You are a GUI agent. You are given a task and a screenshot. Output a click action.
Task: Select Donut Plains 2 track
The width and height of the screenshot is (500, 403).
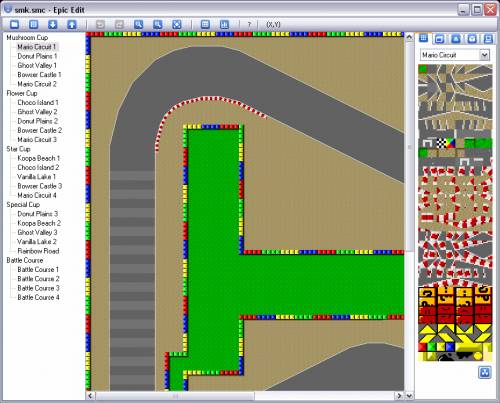point(38,121)
